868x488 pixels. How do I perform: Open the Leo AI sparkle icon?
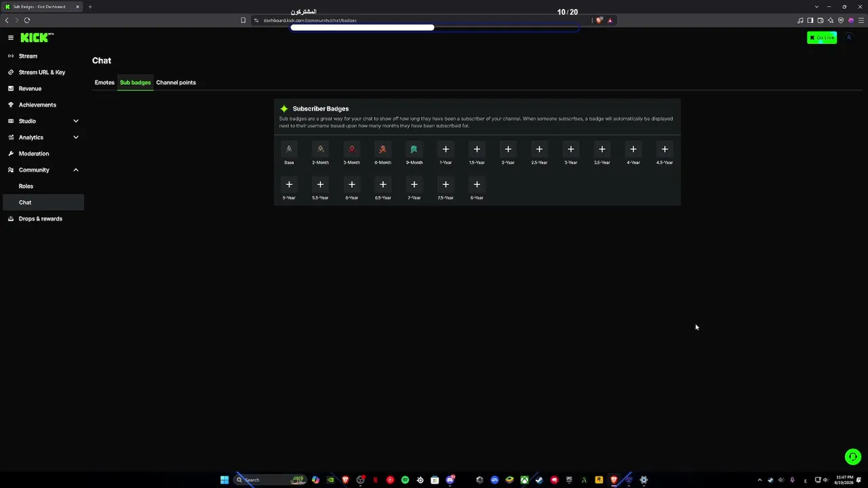coord(831,20)
